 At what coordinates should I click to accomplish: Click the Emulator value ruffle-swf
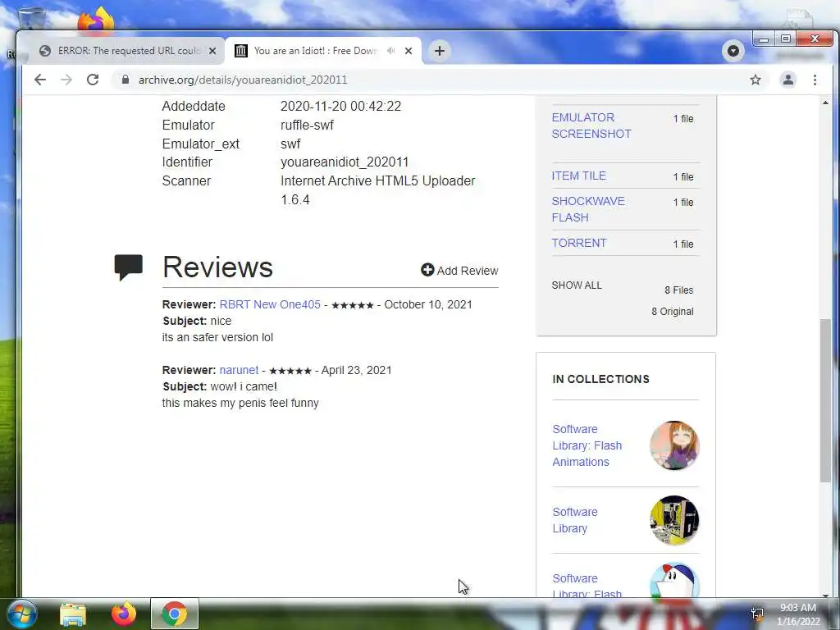tap(307, 125)
